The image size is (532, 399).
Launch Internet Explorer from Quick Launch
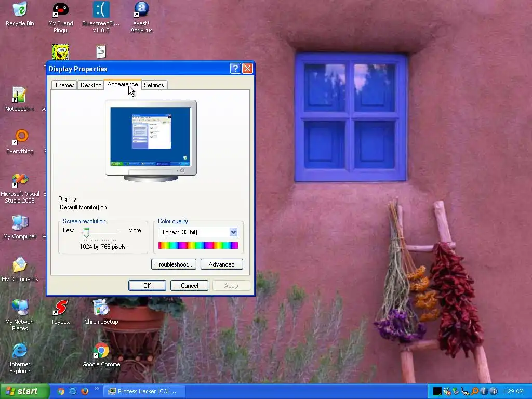coord(73,391)
